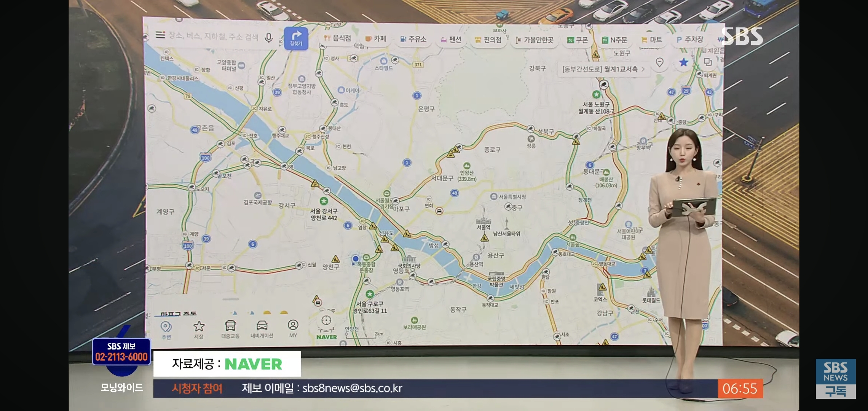The width and height of the screenshot is (868, 411).
Task: Click the 06:55 clock display
Action: click(740, 389)
